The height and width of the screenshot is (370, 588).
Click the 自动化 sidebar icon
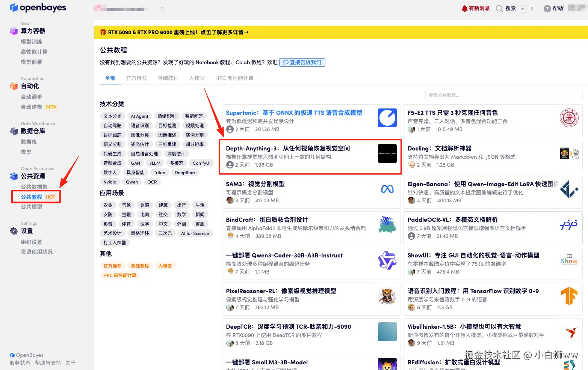[14, 86]
